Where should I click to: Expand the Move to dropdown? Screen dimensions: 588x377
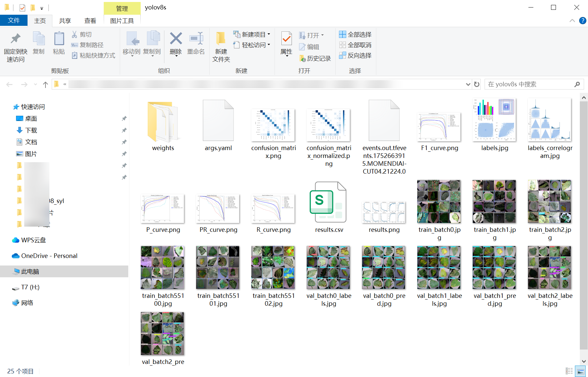pos(132,56)
